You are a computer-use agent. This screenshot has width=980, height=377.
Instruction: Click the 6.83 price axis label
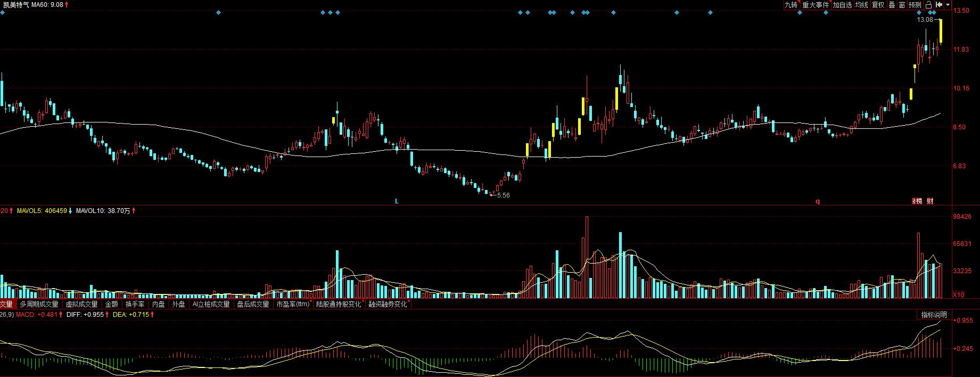(960, 166)
